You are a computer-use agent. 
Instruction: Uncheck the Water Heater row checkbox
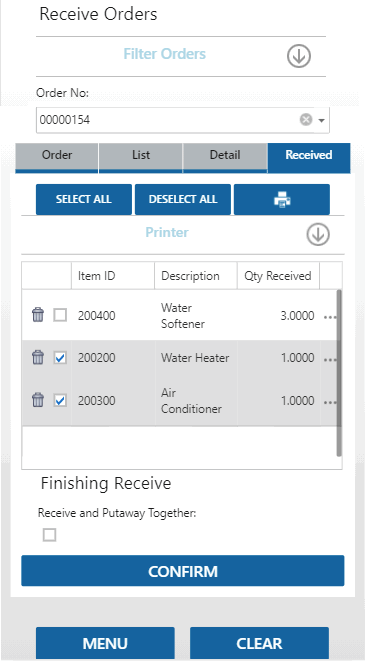pos(60,358)
